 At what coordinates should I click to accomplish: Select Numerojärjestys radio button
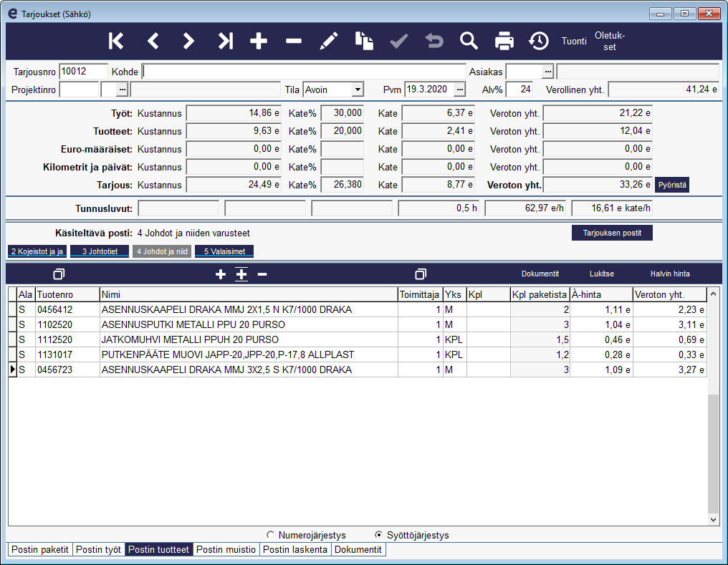click(x=271, y=535)
